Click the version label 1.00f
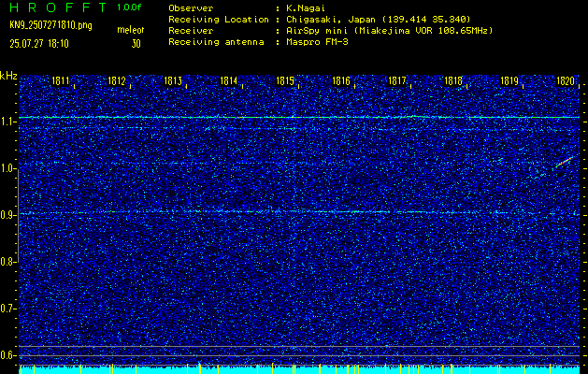Screen dimensions: 588x374 (129, 7)
